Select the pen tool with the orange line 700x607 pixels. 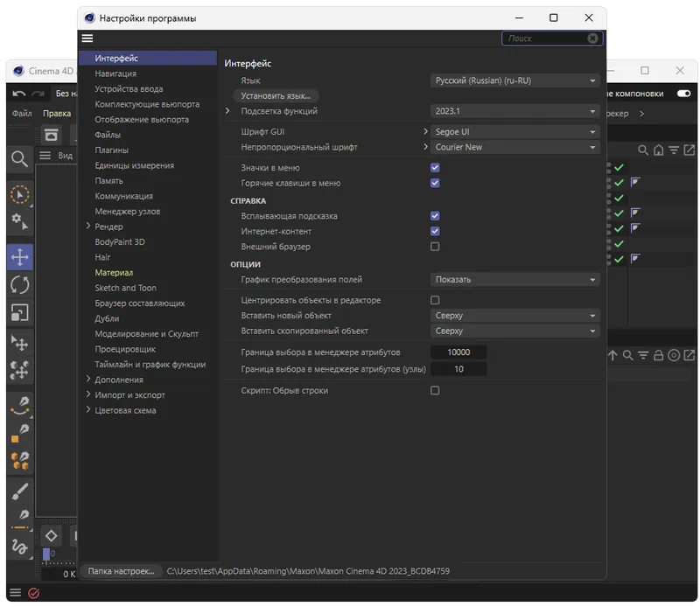19,520
